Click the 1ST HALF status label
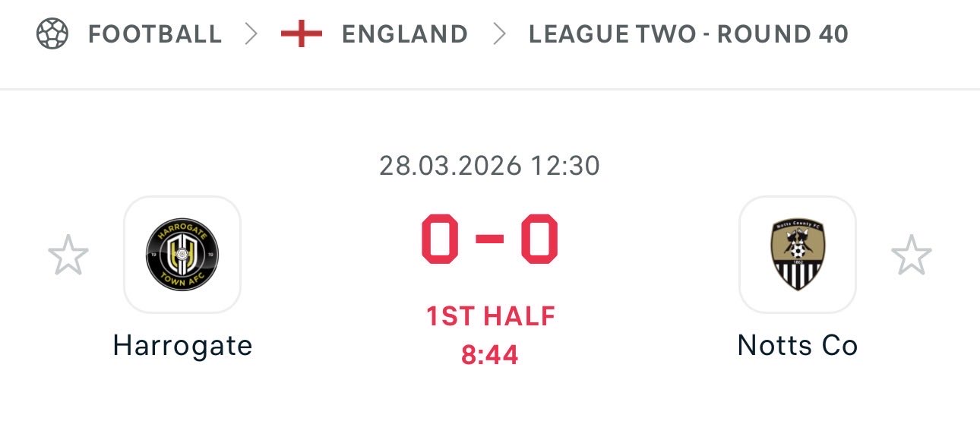 490,317
